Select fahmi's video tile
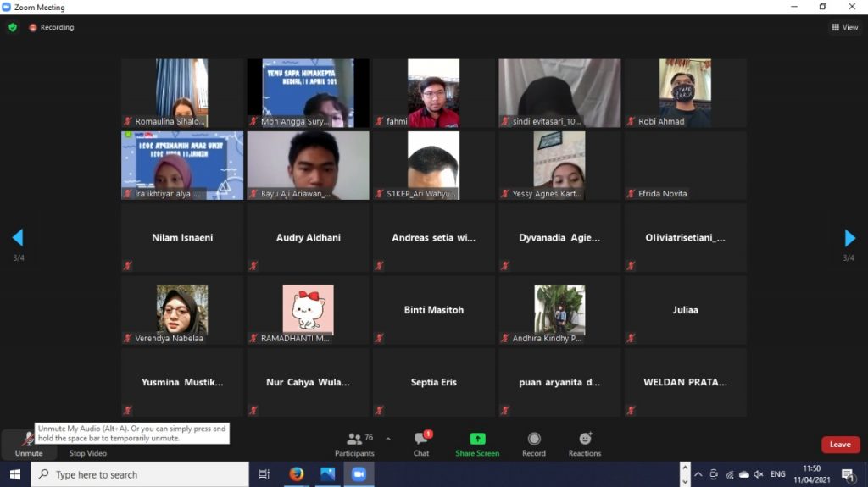 pyautogui.click(x=433, y=93)
